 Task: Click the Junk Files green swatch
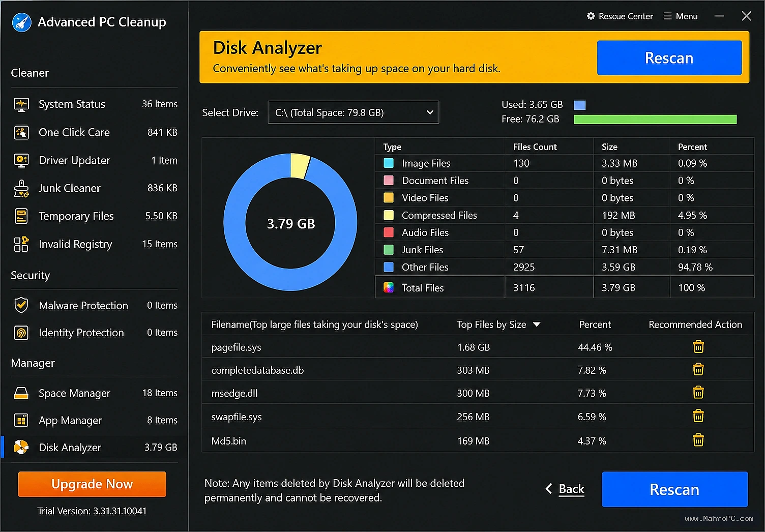pos(389,250)
